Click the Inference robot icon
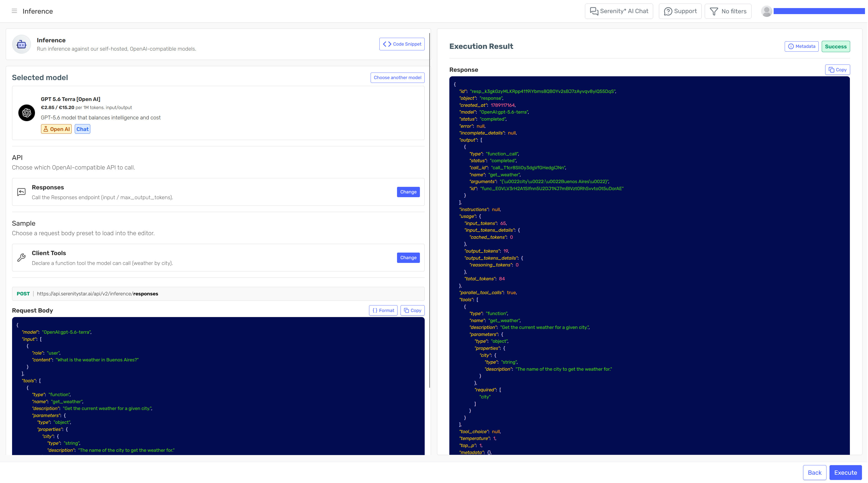Viewport: 868px width, 483px height. (x=22, y=44)
